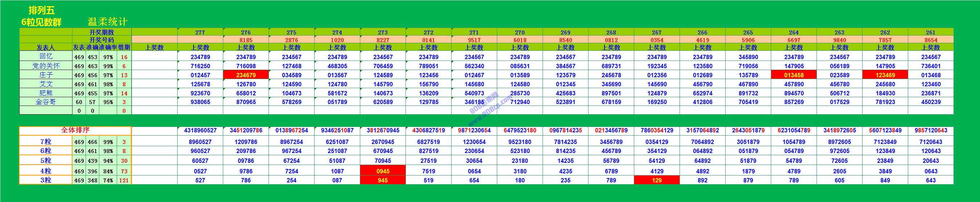Select the red highlighted cell 123469
The image size is (980, 202).
point(885,75)
